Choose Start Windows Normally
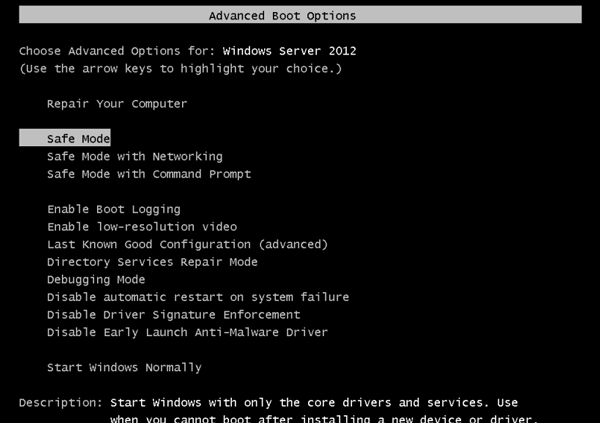 [124, 368]
